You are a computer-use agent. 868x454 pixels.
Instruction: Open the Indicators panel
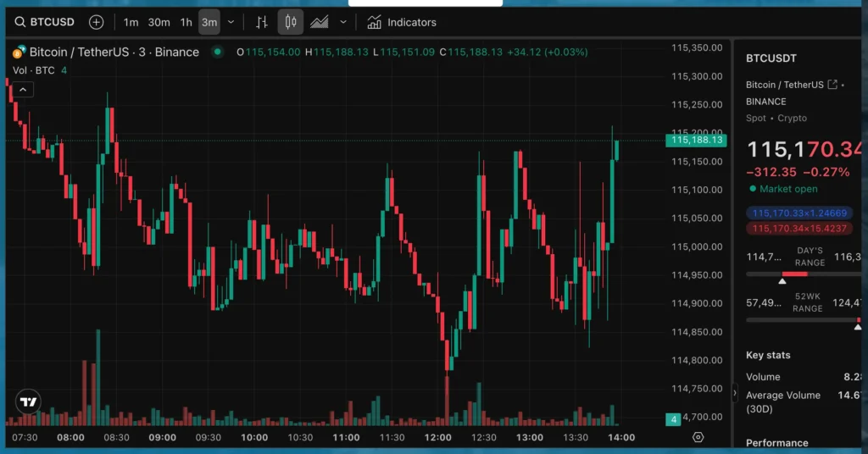pos(402,22)
